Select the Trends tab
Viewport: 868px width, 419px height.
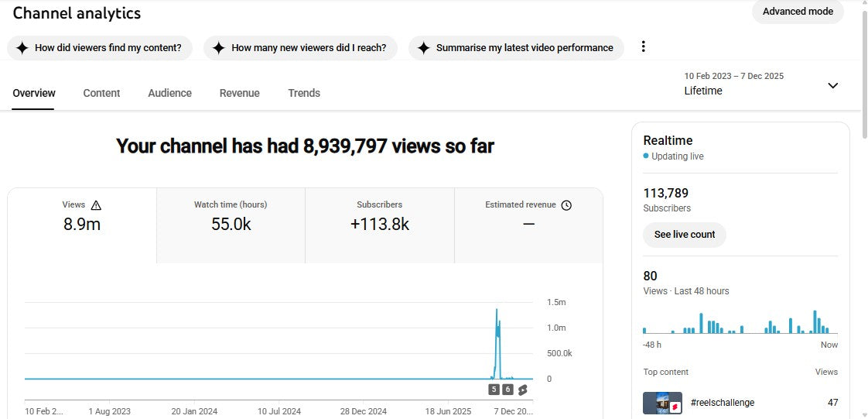pos(304,93)
